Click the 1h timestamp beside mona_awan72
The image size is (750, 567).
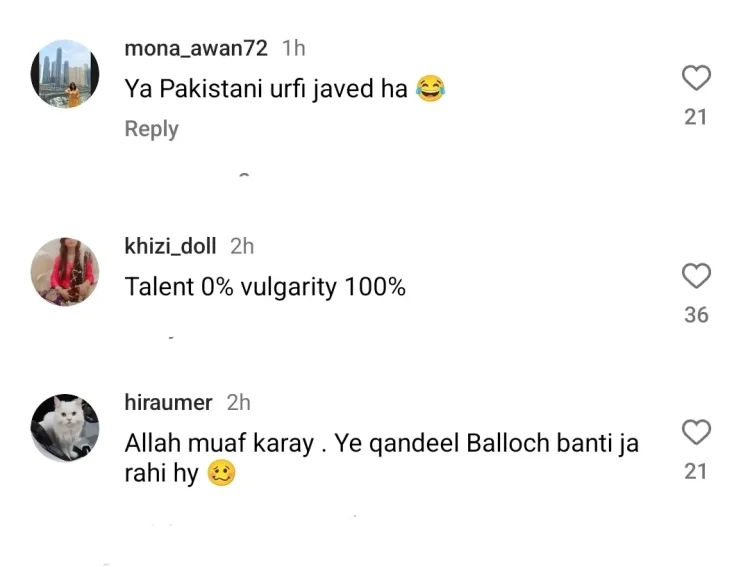[293, 49]
